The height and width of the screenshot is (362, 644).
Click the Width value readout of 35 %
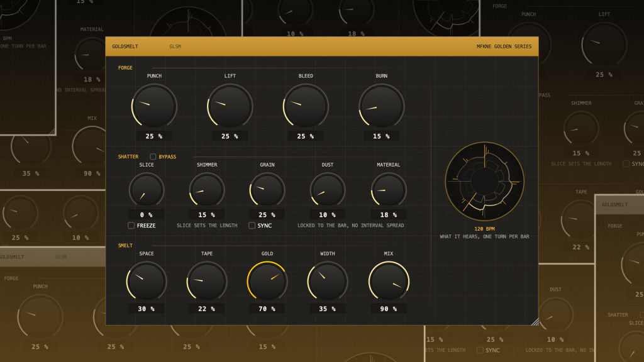328,309
